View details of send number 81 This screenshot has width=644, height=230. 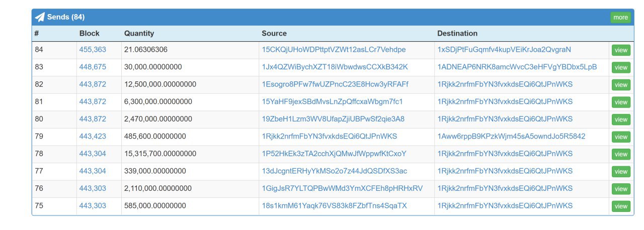[621, 102]
